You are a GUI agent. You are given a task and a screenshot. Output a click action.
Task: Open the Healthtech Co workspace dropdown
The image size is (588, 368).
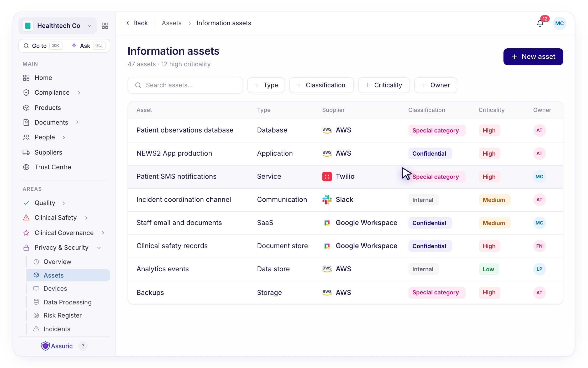pyautogui.click(x=57, y=26)
